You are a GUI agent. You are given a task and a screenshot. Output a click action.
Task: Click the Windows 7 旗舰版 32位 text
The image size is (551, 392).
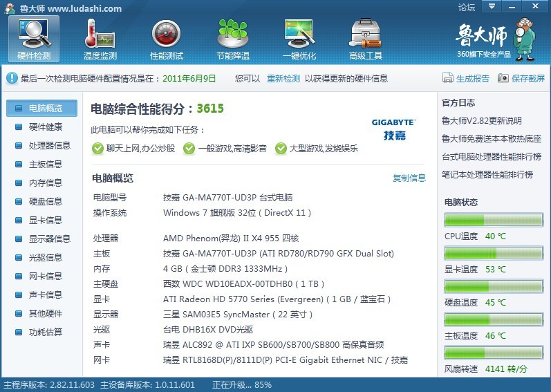237,212
